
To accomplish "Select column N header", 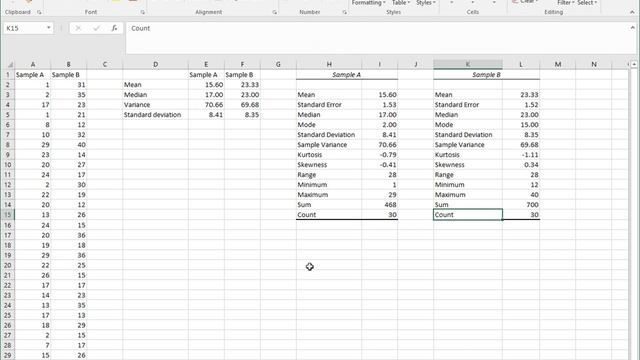I will (x=594, y=64).
